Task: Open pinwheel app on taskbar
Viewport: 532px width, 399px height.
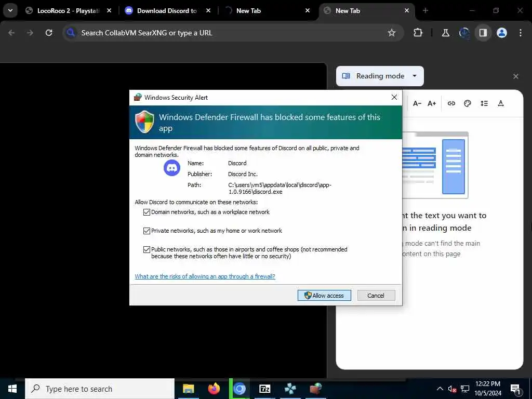Action: pyautogui.click(x=290, y=389)
